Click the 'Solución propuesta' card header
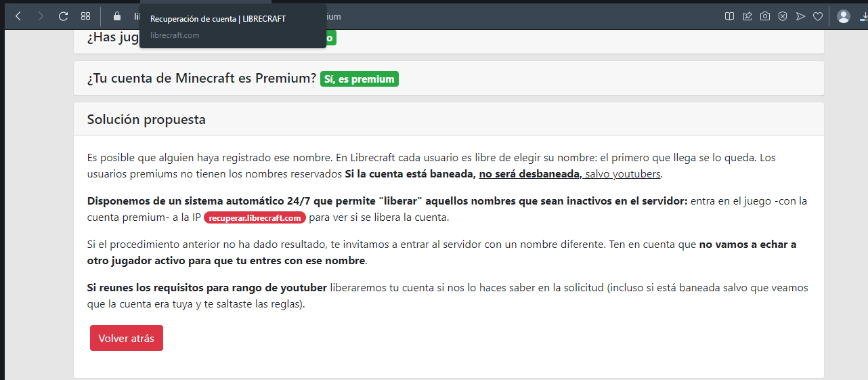This screenshot has width=868, height=380. pyautogui.click(x=449, y=119)
